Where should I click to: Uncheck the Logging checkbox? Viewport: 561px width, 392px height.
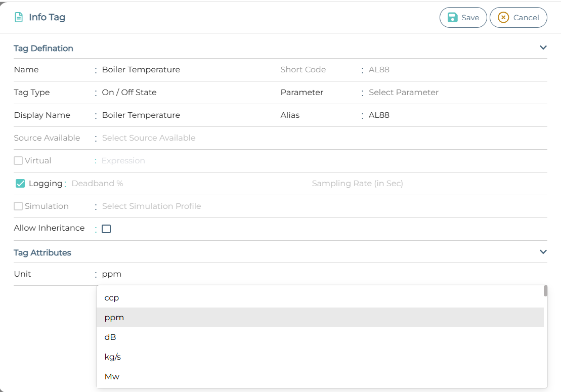coord(20,184)
